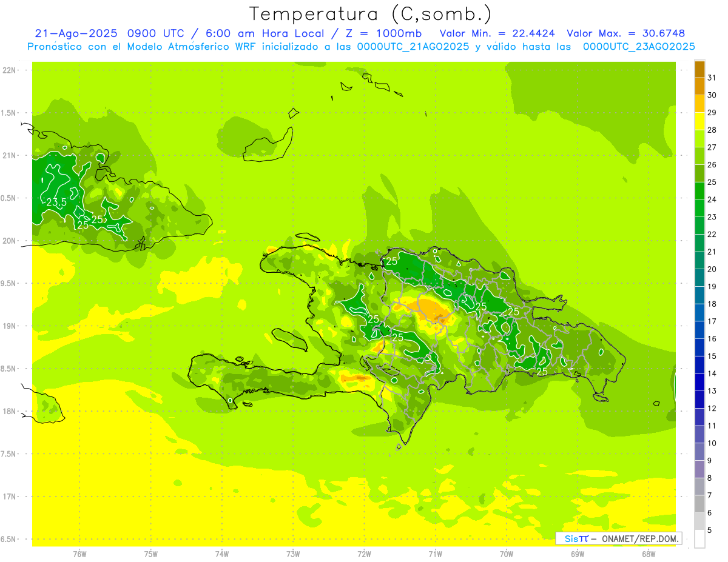Click the 'Valor Max. = 30.6748' value
Image resolution: width=728 pixels, height=562 pixels.
coord(625,33)
